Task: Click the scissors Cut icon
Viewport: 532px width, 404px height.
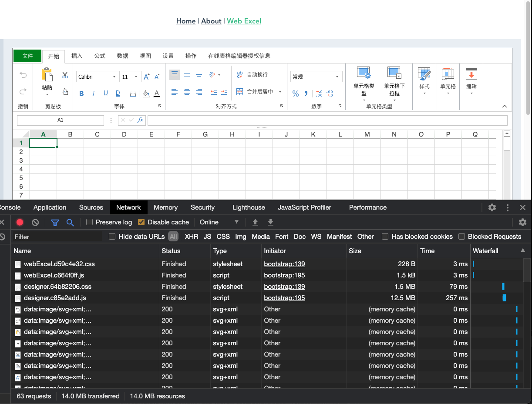Action: 65,75
